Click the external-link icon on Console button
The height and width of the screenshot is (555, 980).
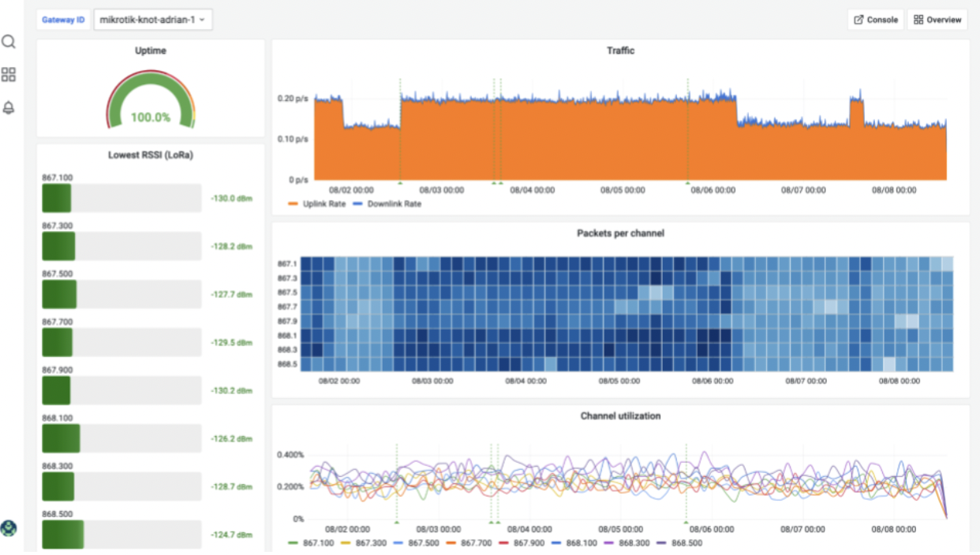click(858, 20)
